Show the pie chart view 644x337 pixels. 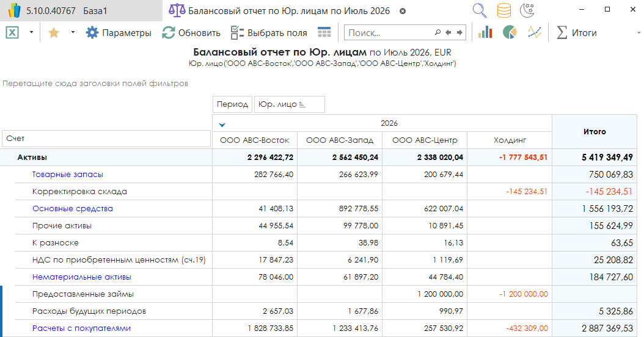click(510, 33)
